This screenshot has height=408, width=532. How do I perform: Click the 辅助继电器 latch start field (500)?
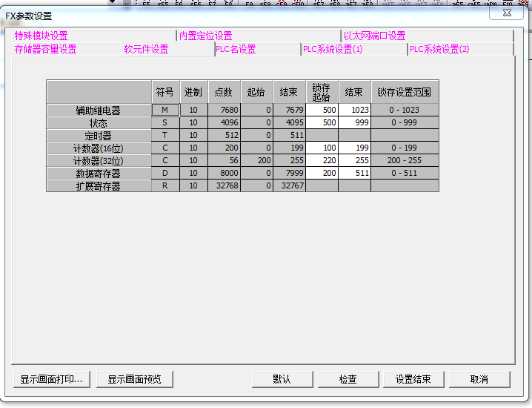322,110
